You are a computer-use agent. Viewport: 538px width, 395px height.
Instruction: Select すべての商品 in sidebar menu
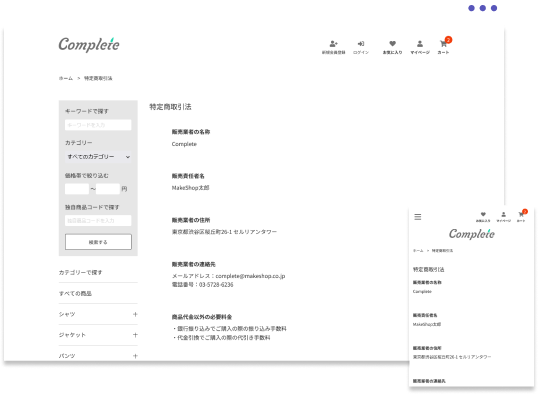pyautogui.click(x=75, y=293)
